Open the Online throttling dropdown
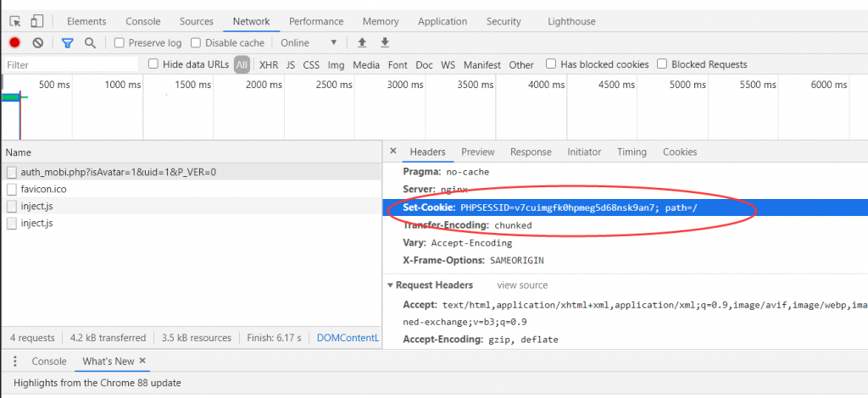 [x=309, y=42]
